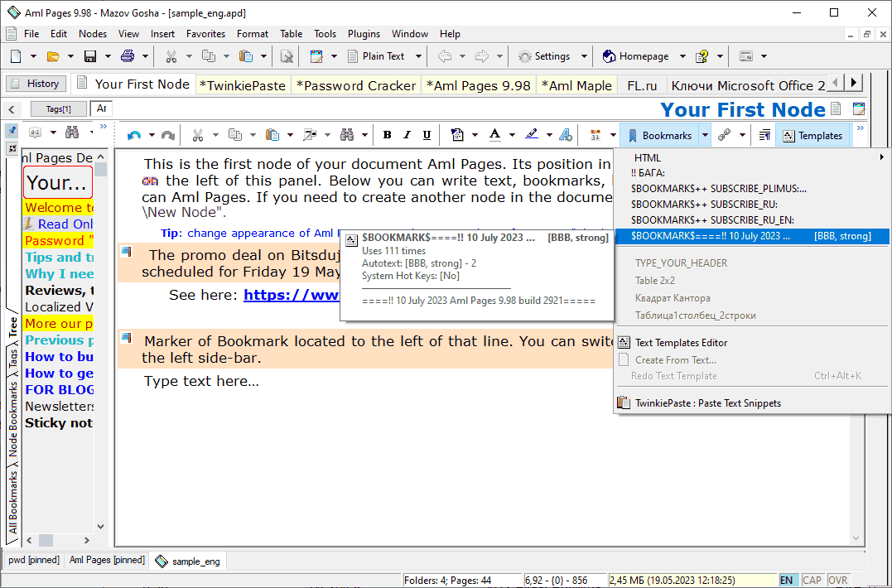Open the dropdown arrow next to Homepage
Image resolution: width=892 pixels, height=588 pixels.
[682, 56]
